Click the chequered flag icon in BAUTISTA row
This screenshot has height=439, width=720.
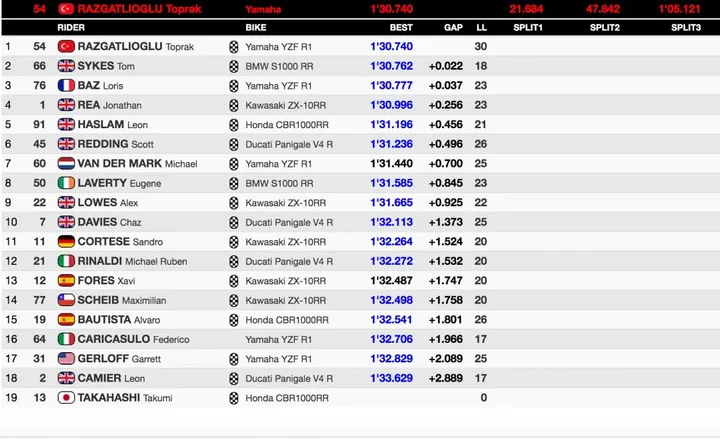234,320
